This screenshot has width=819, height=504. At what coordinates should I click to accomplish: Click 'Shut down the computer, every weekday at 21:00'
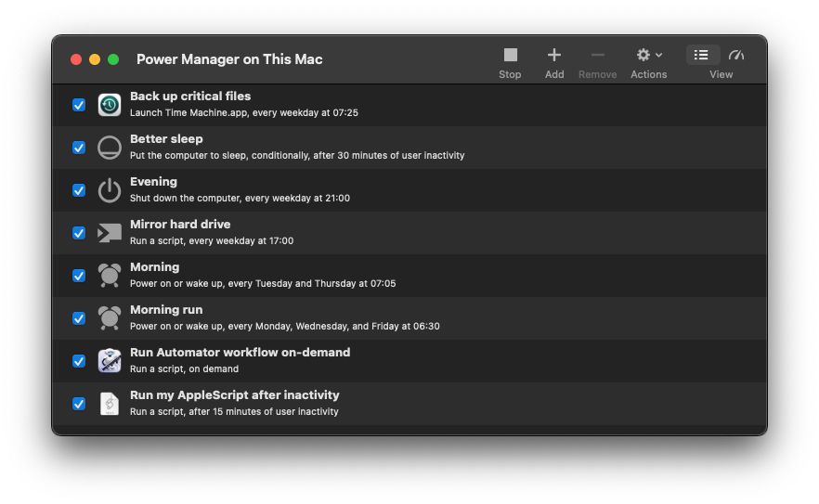coord(240,198)
